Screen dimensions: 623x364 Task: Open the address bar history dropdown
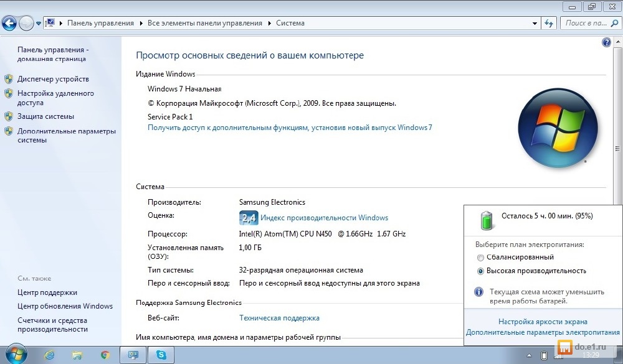point(535,24)
